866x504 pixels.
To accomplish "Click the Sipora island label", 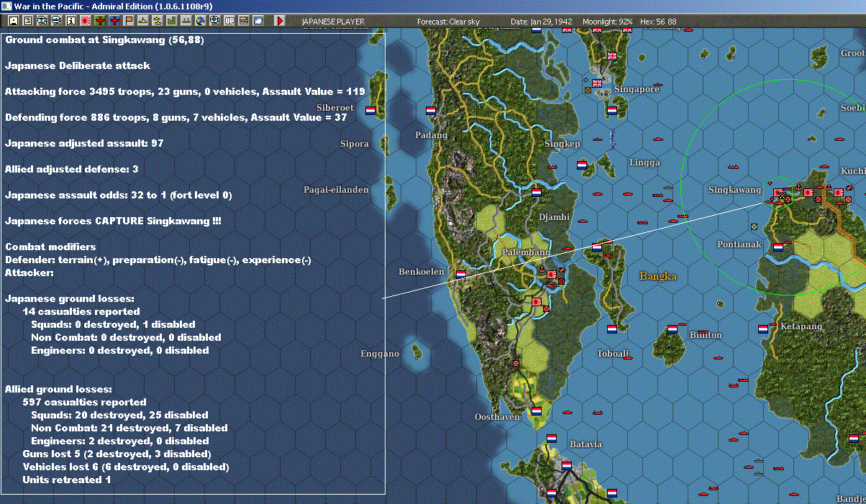I will click(355, 144).
